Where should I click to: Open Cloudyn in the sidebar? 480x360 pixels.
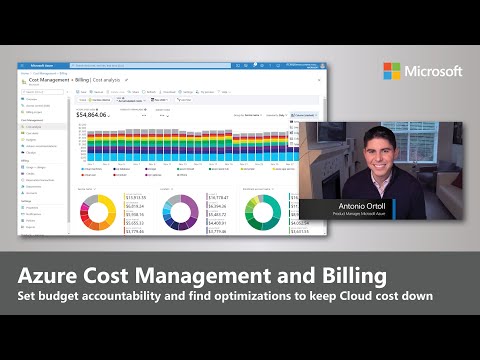pos(29,152)
